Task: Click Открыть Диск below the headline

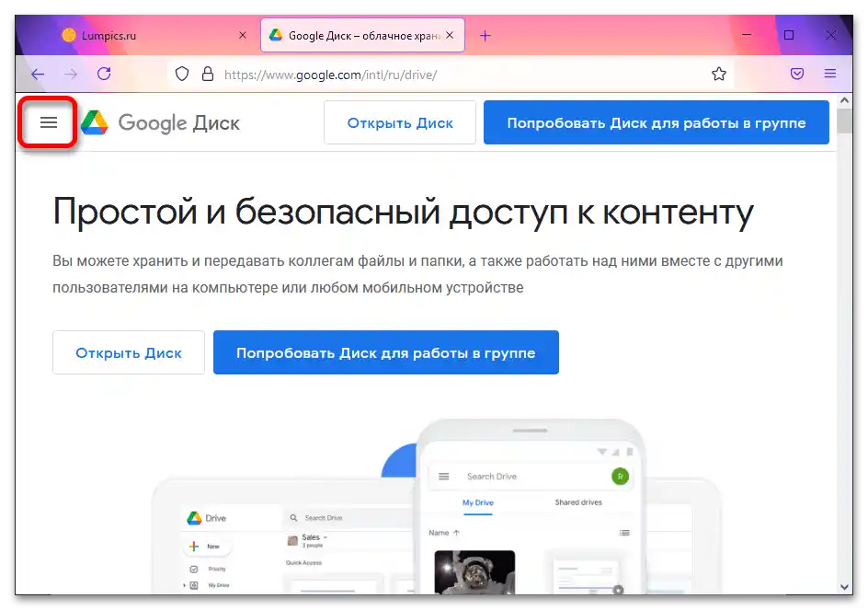Action: coord(129,352)
